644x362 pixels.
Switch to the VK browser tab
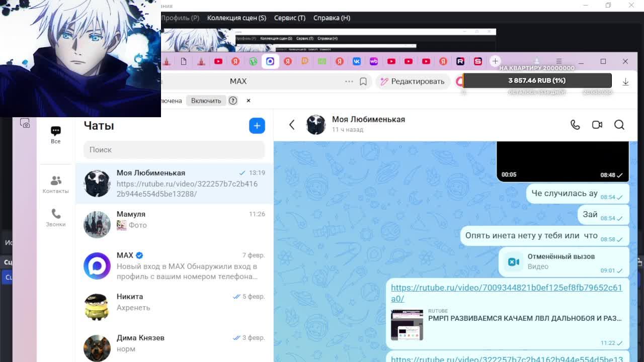(x=357, y=61)
